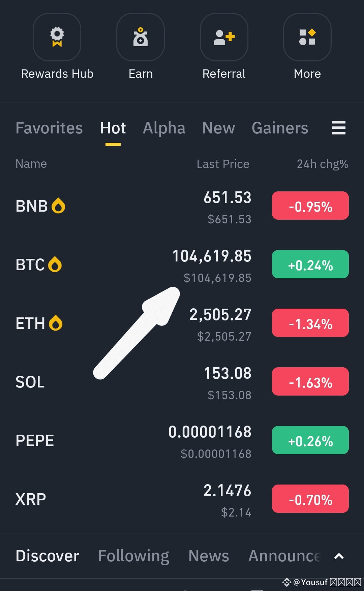364x591 pixels.
Task: Tap the More shortcuts icon
Action: [x=307, y=37]
